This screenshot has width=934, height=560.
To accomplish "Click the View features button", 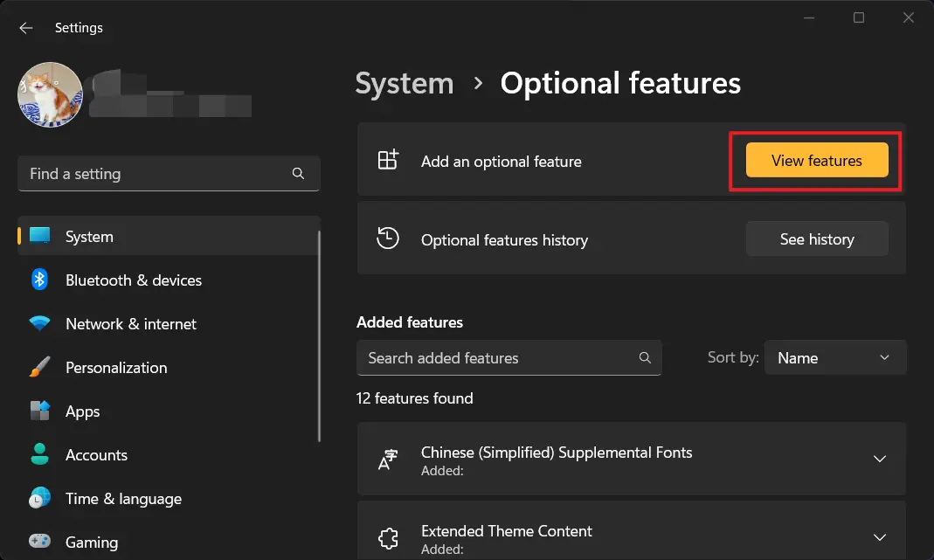I will click(x=814, y=160).
